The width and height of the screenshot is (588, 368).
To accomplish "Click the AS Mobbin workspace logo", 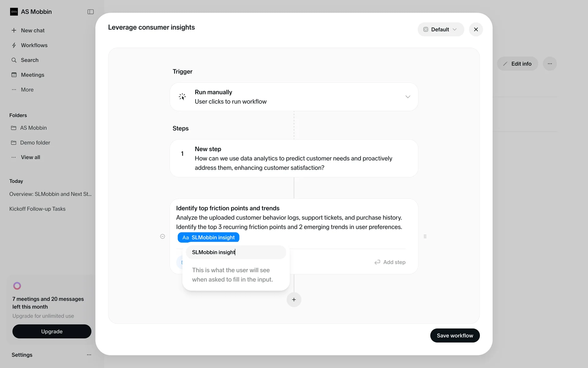I will tap(14, 12).
